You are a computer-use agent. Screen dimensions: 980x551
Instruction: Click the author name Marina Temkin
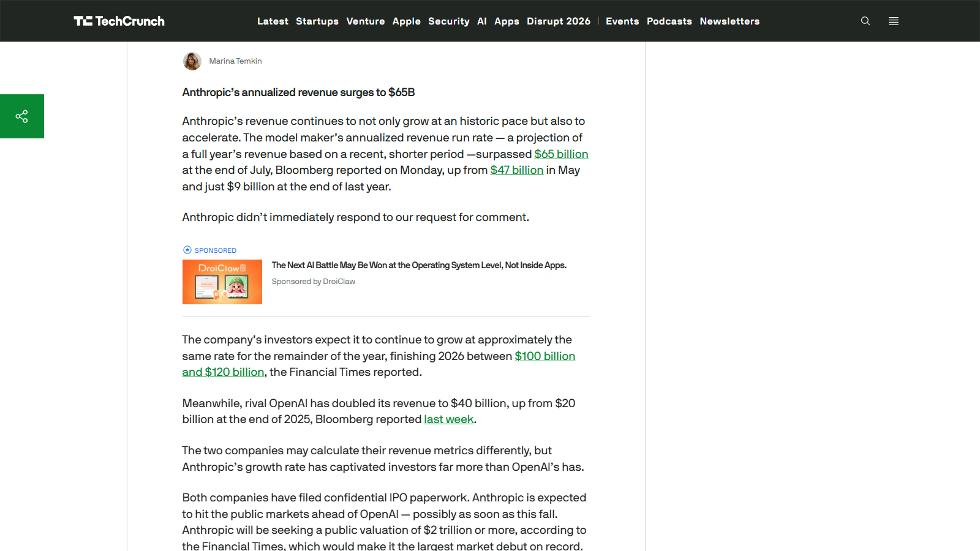tap(235, 61)
